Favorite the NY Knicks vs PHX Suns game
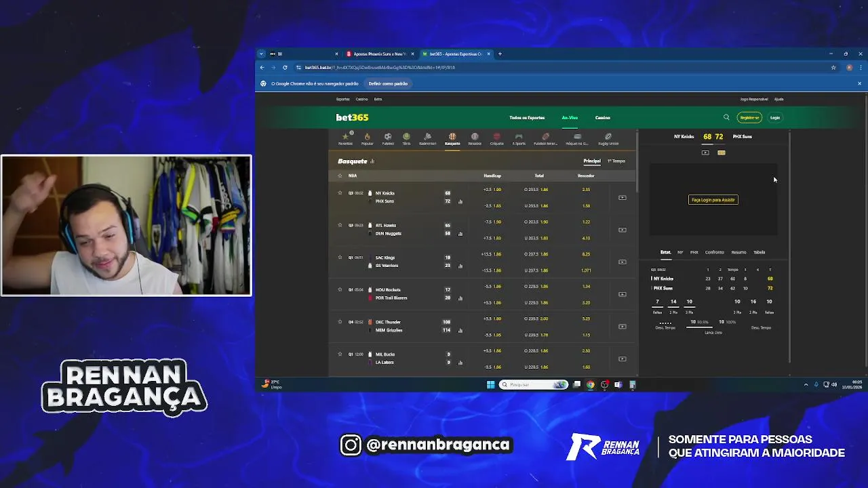The width and height of the screenshot is (868, 488). pyautogui.click(x=340, y=192)
